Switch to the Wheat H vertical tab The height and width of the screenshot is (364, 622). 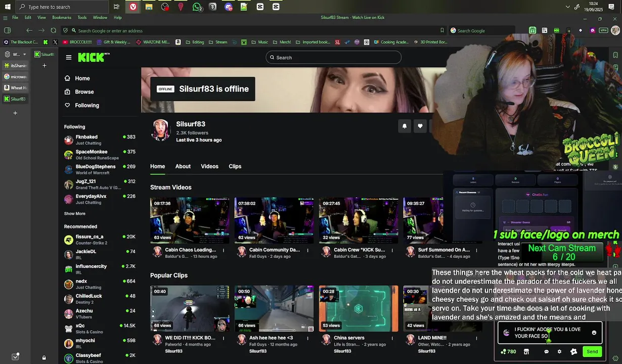[15, 87]
